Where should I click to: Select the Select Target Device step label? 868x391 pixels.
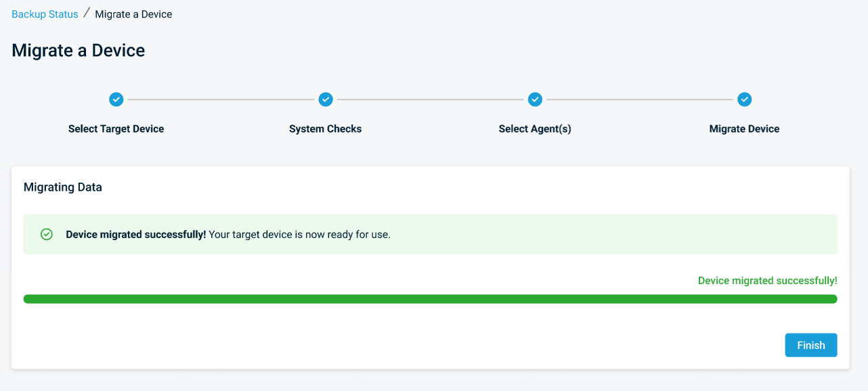point(116,129)
